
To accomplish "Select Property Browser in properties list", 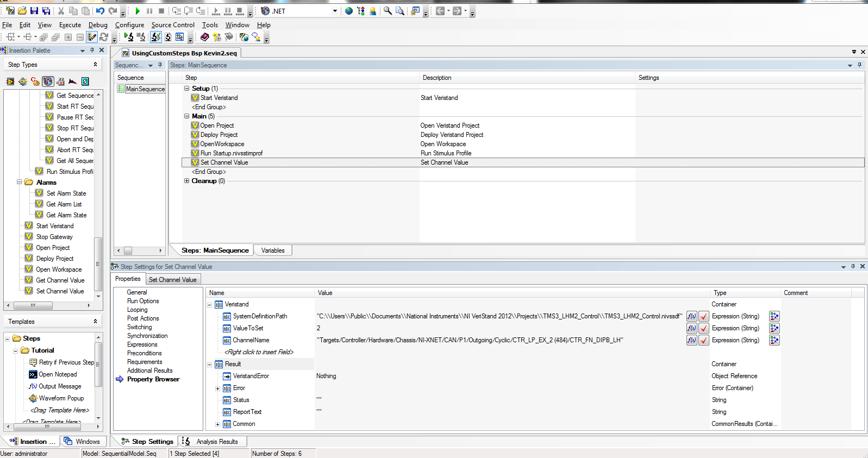I will coord(153,379).
